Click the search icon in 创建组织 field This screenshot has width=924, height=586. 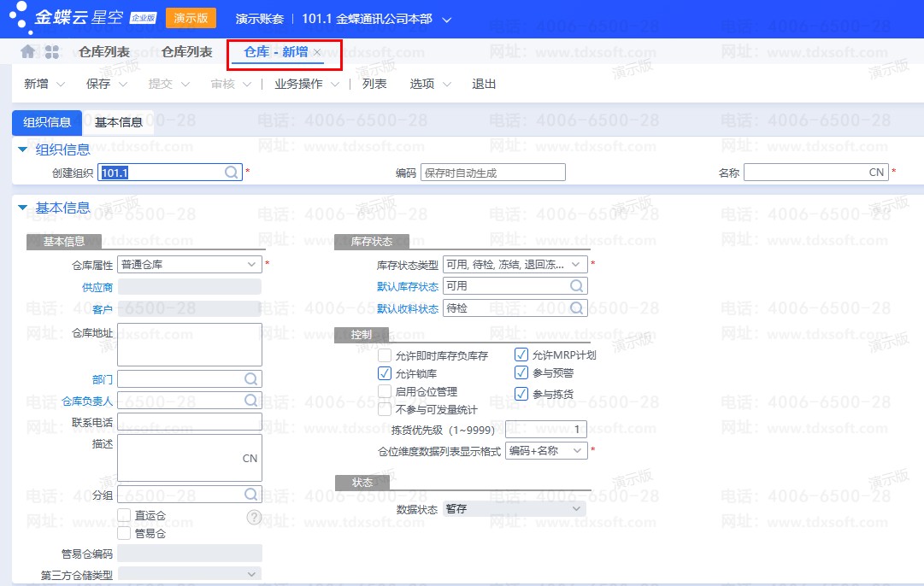[x=232, y=172]
